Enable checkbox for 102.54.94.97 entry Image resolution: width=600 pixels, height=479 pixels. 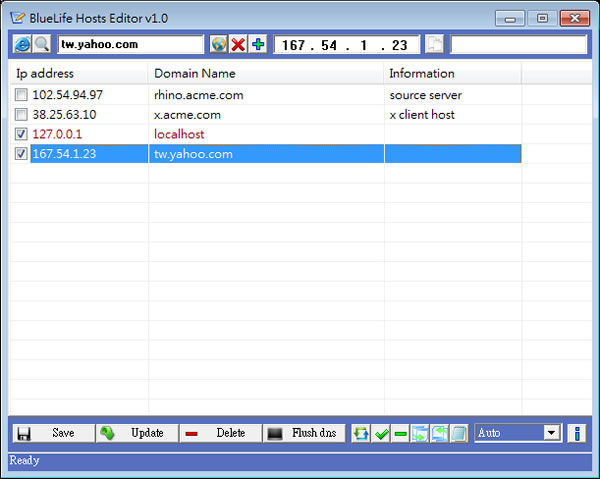pyautogui.click(x=22, y=95)
